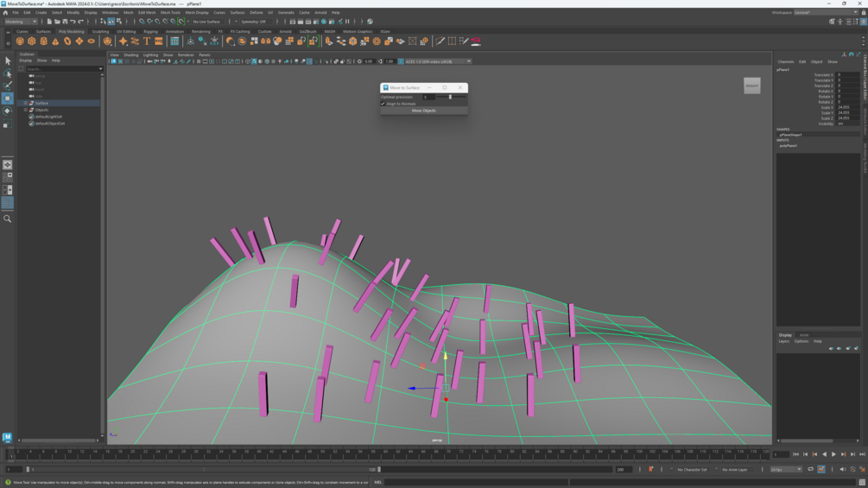Viewport: 868px width, 488px height.
Task: Activate the Move tool in toolbox
Action: [x=7, y=98]
